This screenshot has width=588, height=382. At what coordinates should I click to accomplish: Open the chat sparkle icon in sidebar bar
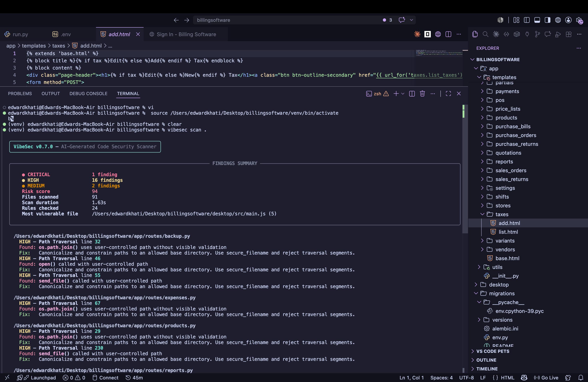[548, 34]
